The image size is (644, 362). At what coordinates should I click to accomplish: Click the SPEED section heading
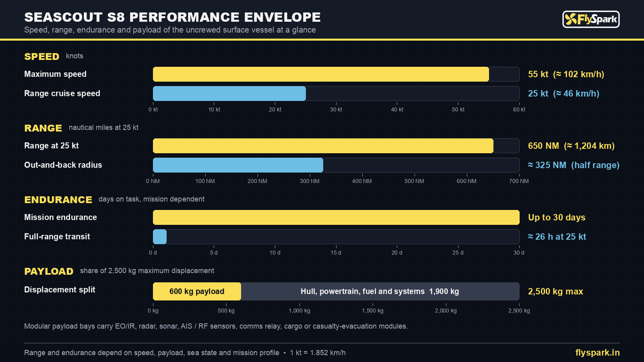coord(42,57)
